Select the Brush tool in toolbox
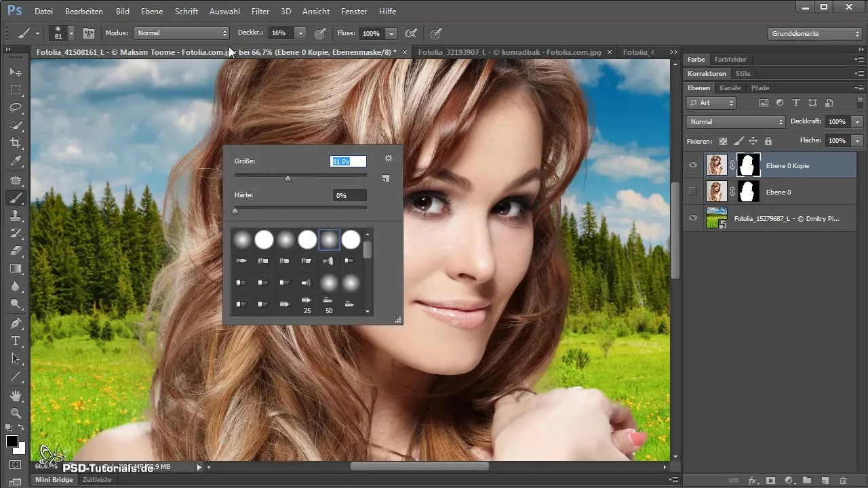The width and height of the screenshot is (868, 488). point(16,199)
